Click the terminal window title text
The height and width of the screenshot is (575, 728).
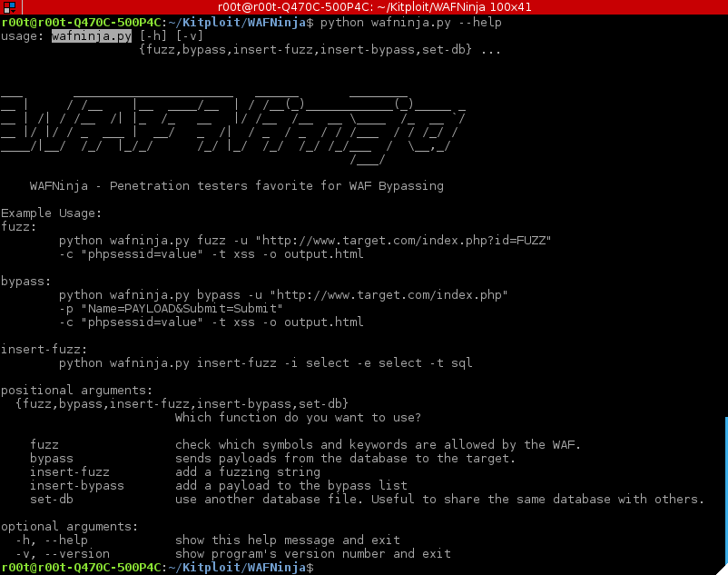[374, 7]
